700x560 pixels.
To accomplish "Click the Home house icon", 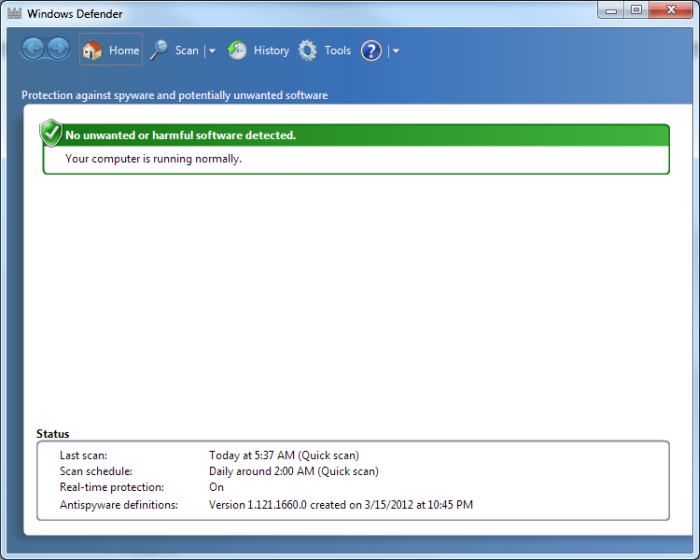I will point(92,50).
